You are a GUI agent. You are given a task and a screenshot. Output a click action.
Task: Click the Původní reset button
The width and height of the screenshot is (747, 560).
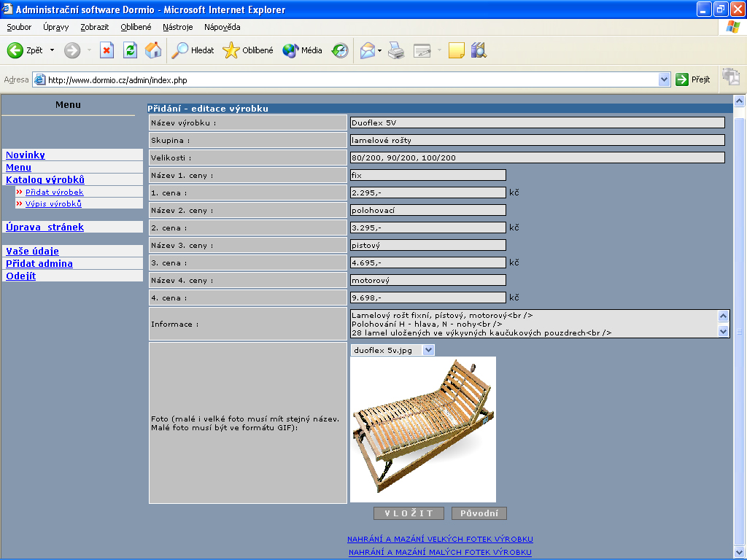pos(479,513)
